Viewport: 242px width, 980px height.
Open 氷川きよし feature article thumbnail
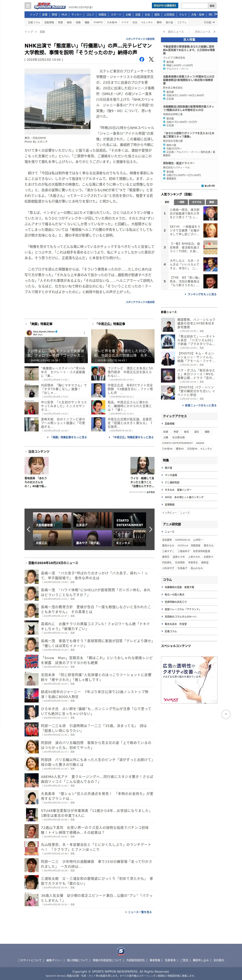56,346
